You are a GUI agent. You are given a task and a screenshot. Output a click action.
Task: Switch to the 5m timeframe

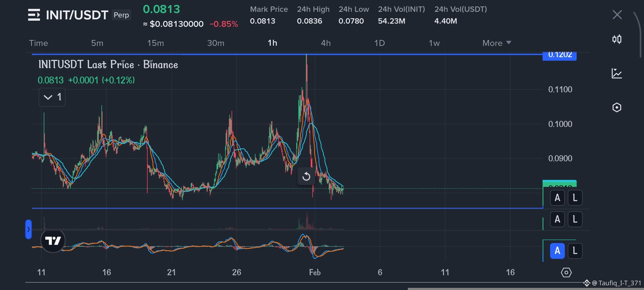97,43
